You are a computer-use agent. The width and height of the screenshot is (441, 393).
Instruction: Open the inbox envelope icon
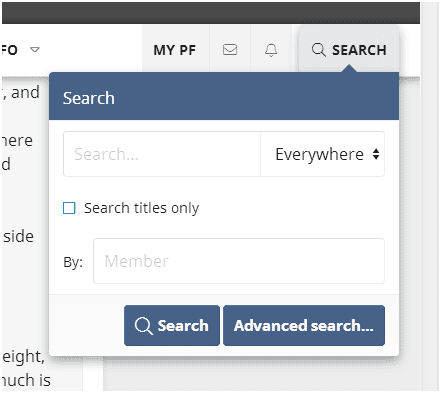tap(230, 50)
